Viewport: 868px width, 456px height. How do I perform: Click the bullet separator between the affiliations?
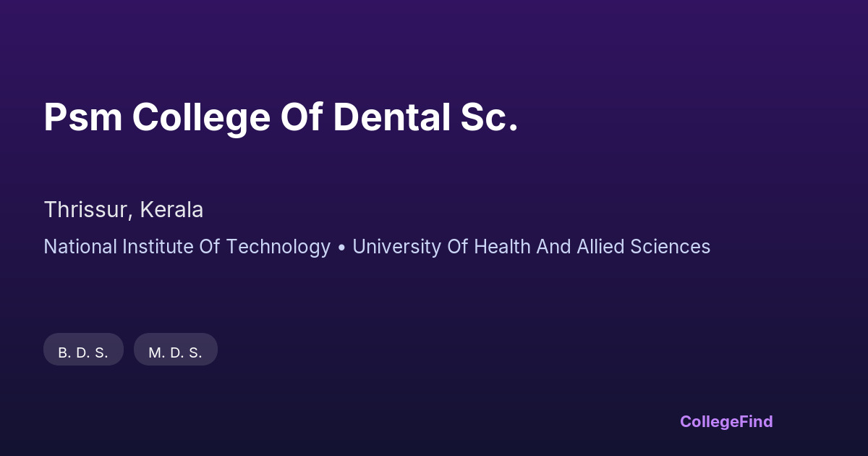pos(341,248)
